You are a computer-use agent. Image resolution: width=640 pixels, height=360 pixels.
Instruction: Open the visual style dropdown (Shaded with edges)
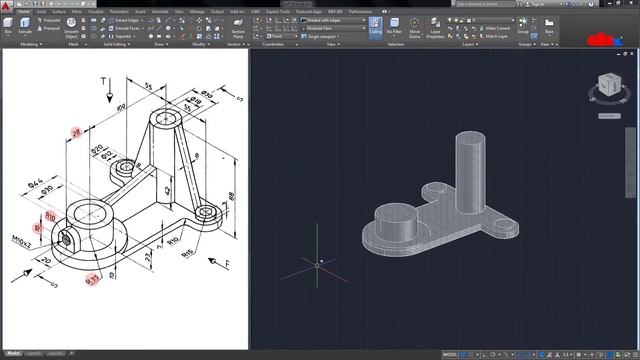(334, 20)
